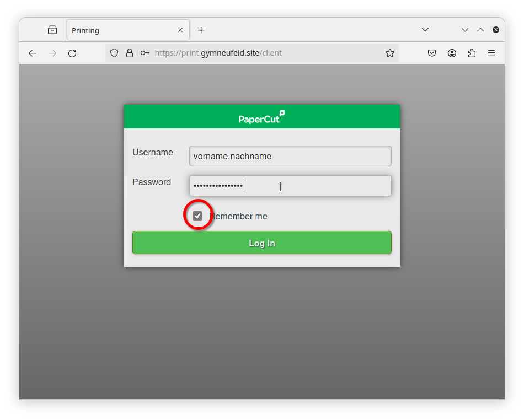524x420 pixels.
Task: Open a new tab
Action: pos(201,30)
